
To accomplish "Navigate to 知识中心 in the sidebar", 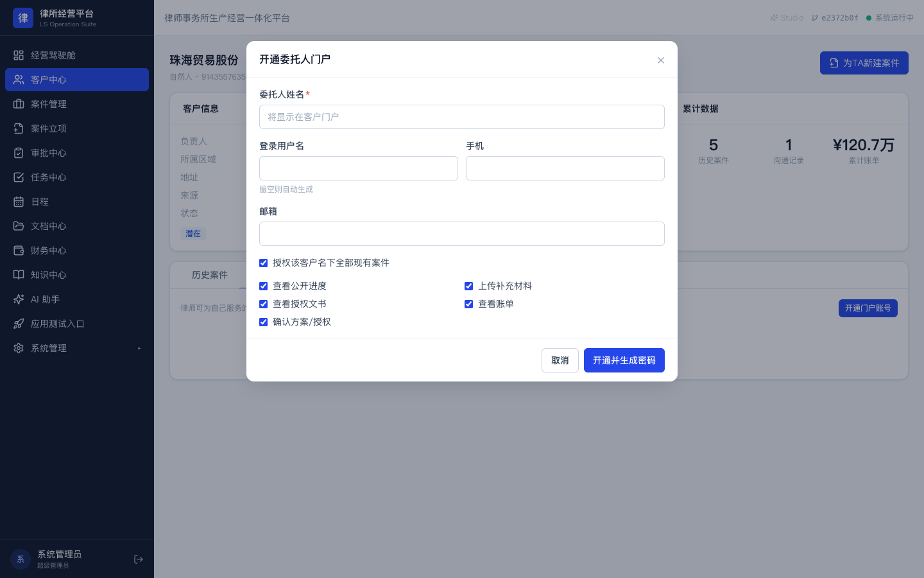I will click(77, 275).
